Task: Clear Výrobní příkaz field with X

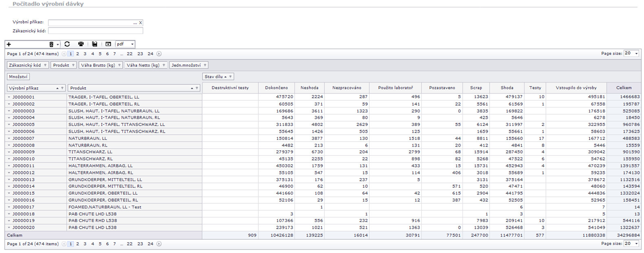Action: [140, 23]
